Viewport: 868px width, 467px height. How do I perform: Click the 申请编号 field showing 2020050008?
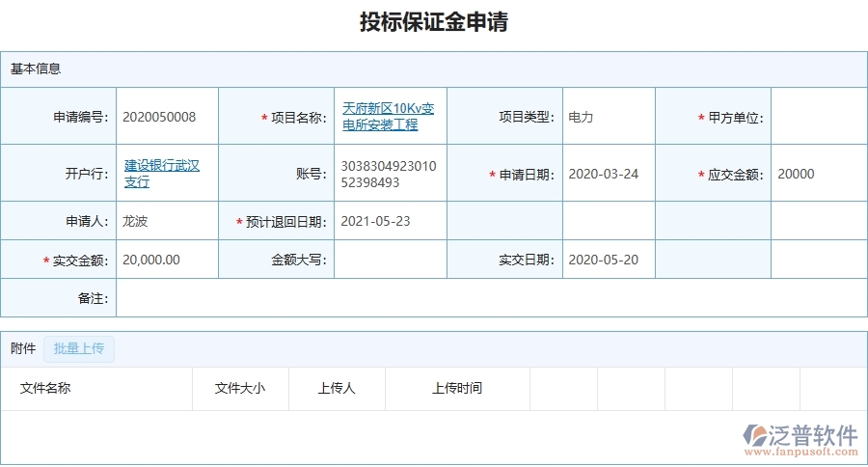pyautogui.click(x=166, y=117)
